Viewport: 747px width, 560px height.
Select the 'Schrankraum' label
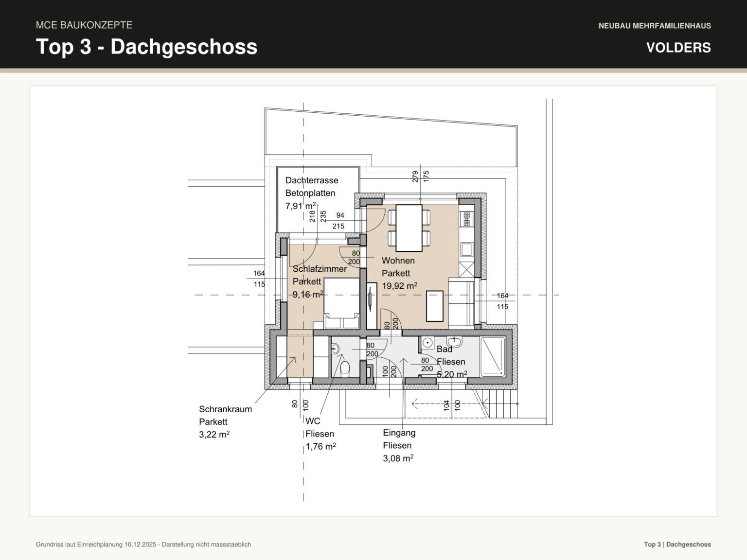click(x=226, y=409)
